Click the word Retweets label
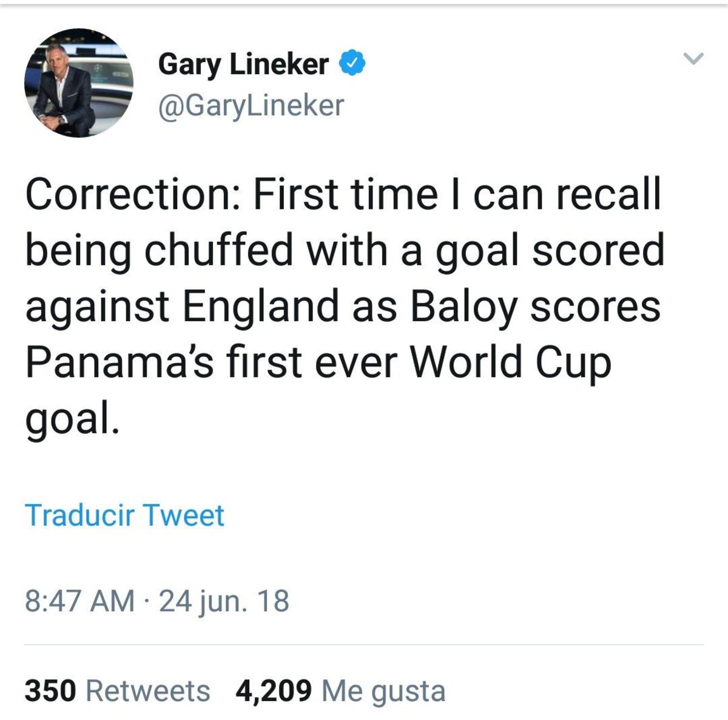 (148, 690)
